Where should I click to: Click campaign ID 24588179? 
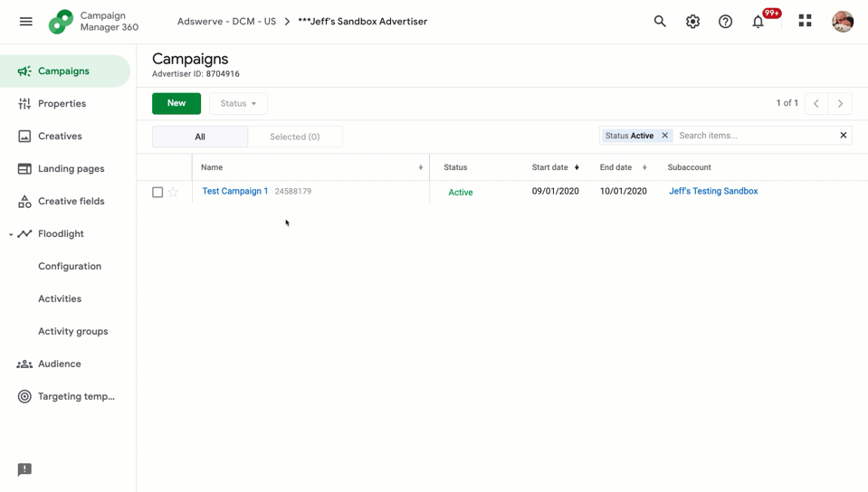point(293,191)
